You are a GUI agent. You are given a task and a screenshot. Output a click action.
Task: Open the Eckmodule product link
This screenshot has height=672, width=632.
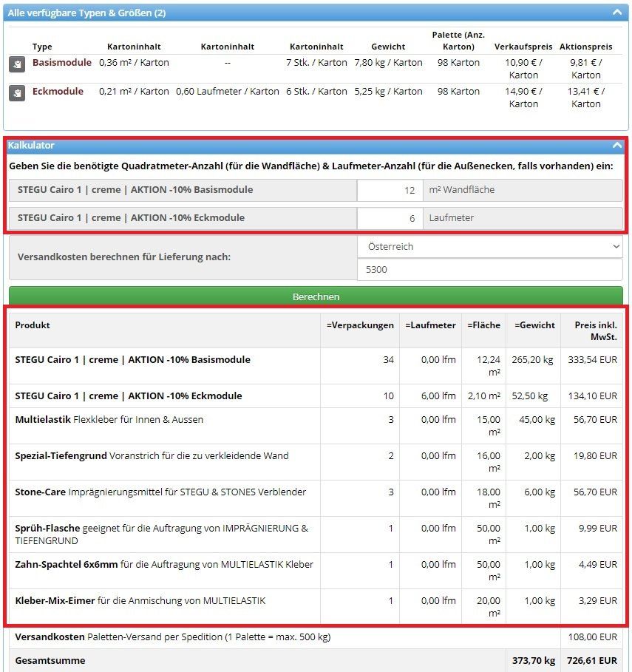(58, 91)
